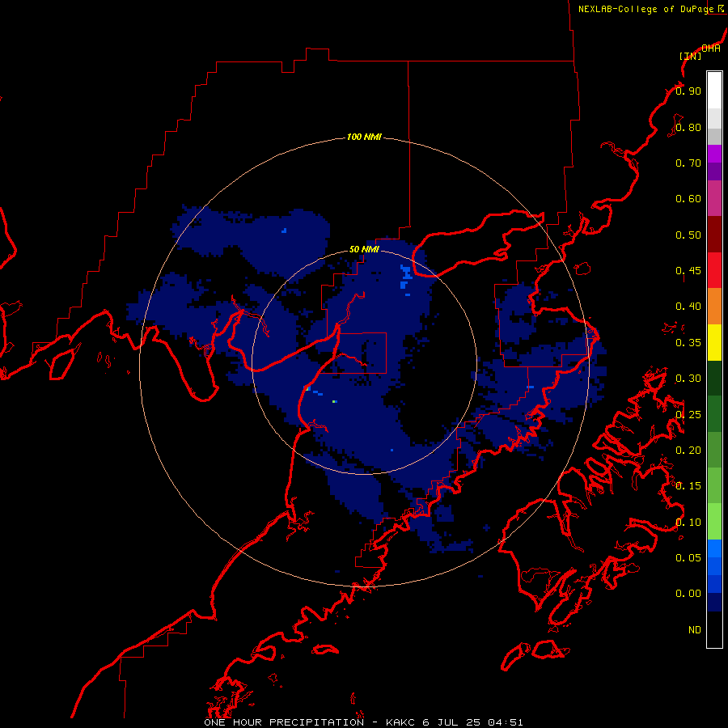Screen dimensions: 728x728
Task: Click the 50 NMI range ring label
Action: 364,249
